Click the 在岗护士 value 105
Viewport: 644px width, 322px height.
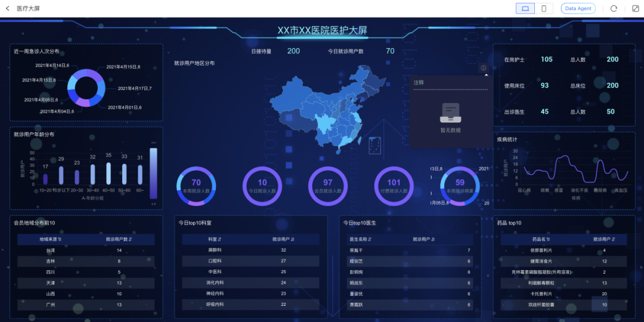point(546,59)
